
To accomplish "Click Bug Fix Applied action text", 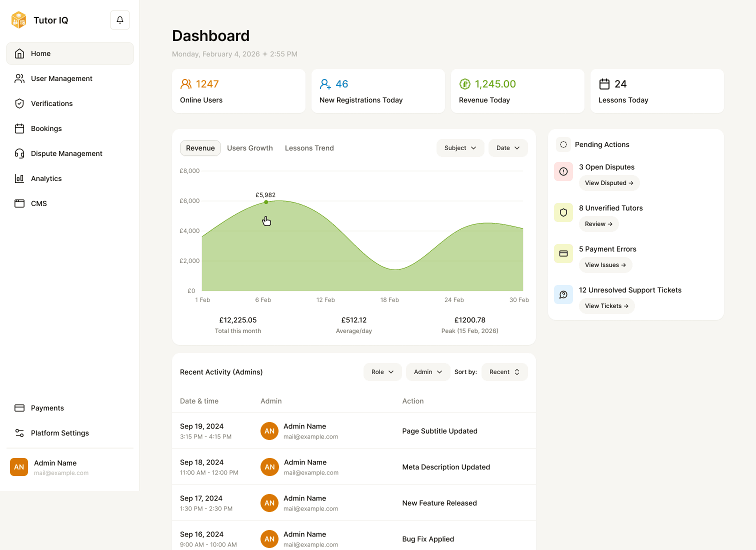I will (428, 539).
